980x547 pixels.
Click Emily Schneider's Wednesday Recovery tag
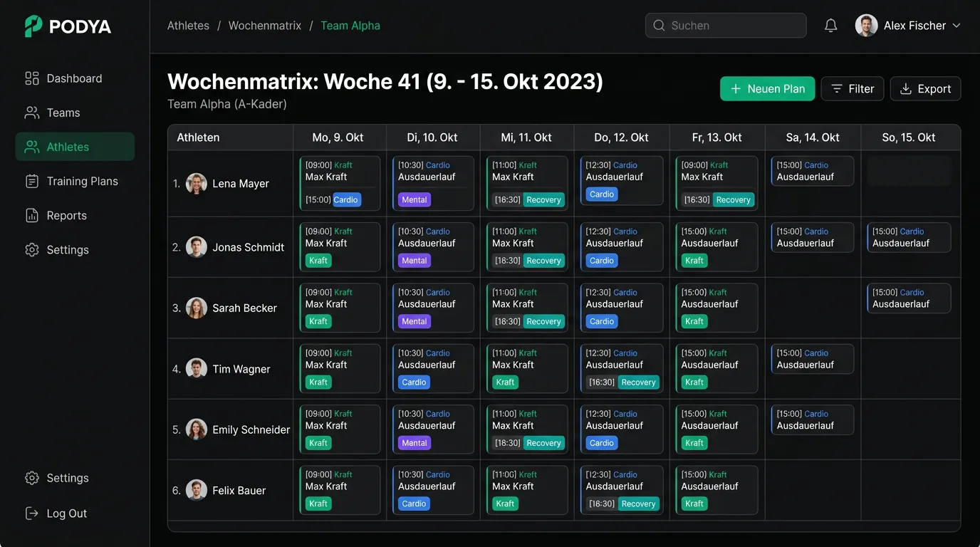543,443
